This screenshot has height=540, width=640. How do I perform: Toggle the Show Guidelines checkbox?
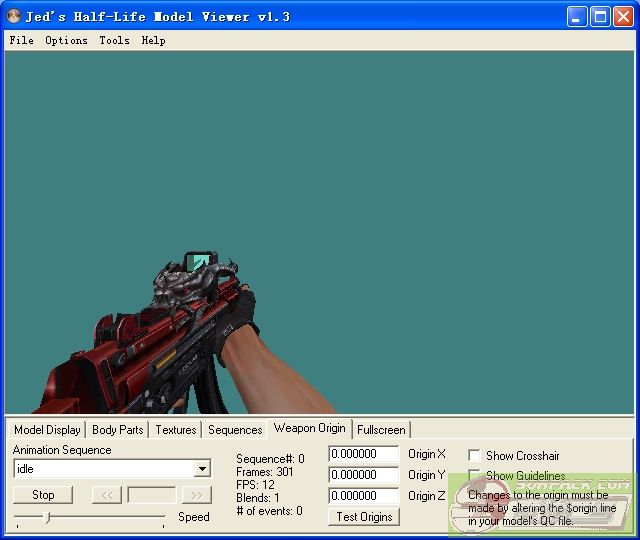(x=474, y=476)
